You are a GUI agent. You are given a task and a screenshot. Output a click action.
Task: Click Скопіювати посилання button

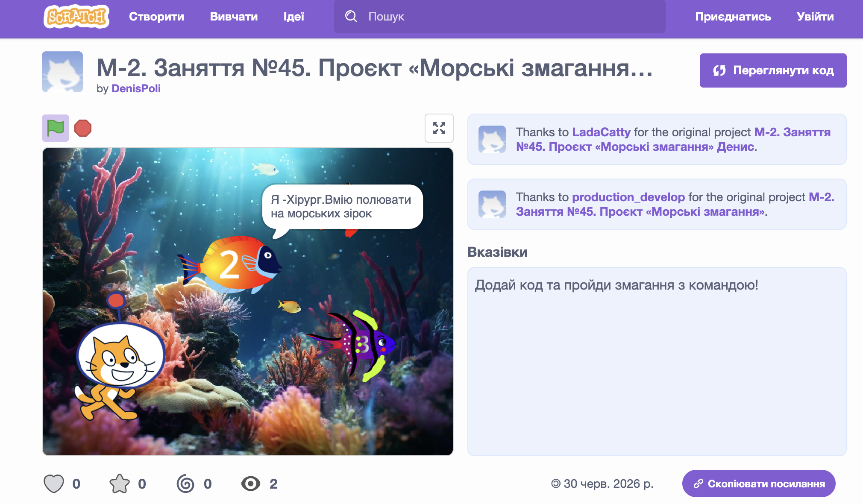pos(759,483)
